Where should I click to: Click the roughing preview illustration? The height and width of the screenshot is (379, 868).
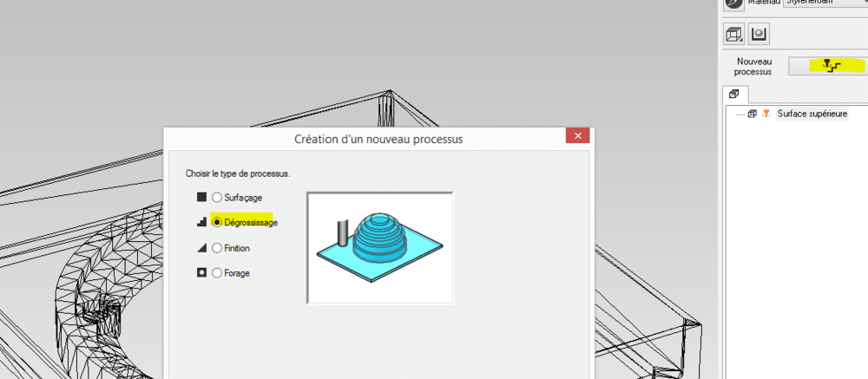[x=380, y=248]
